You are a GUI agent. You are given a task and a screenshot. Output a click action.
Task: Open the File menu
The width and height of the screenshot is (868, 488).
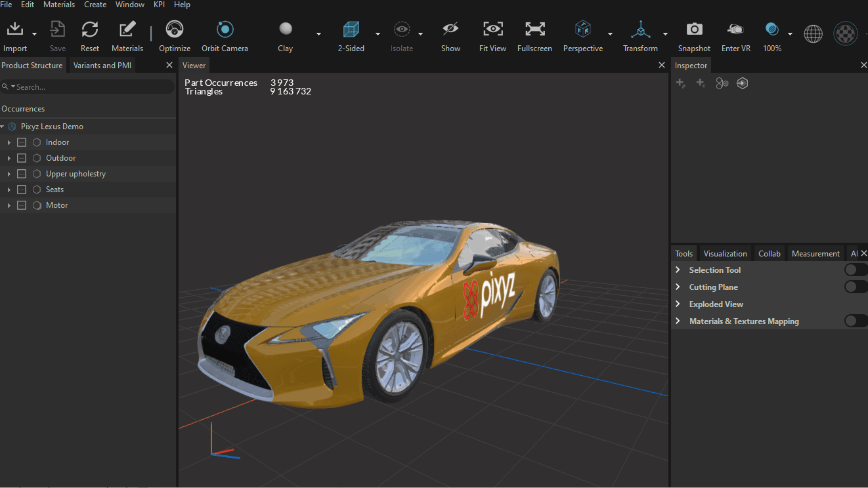[x=6, y=5]
